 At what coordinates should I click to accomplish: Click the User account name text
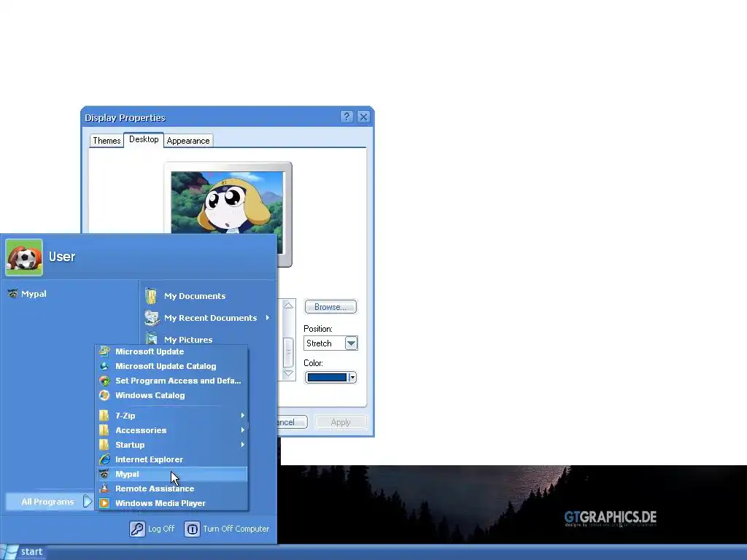(x=62, y=257)
